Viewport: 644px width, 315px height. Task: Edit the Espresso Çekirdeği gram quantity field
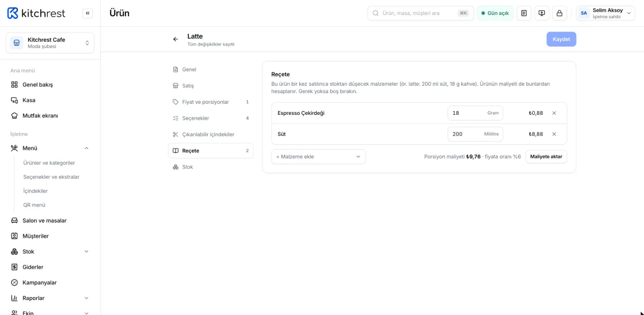click(475, 113)
